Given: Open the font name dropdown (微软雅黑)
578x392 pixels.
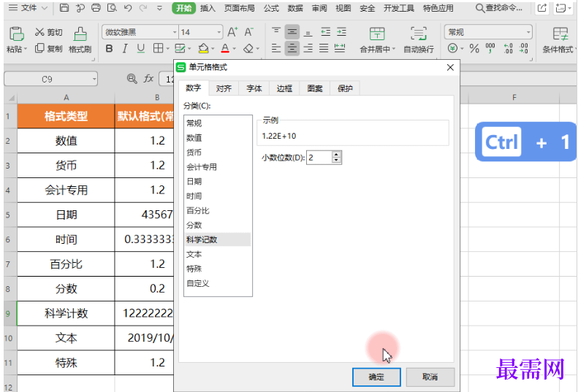Looking at the screenshot, I should (175, 33).
